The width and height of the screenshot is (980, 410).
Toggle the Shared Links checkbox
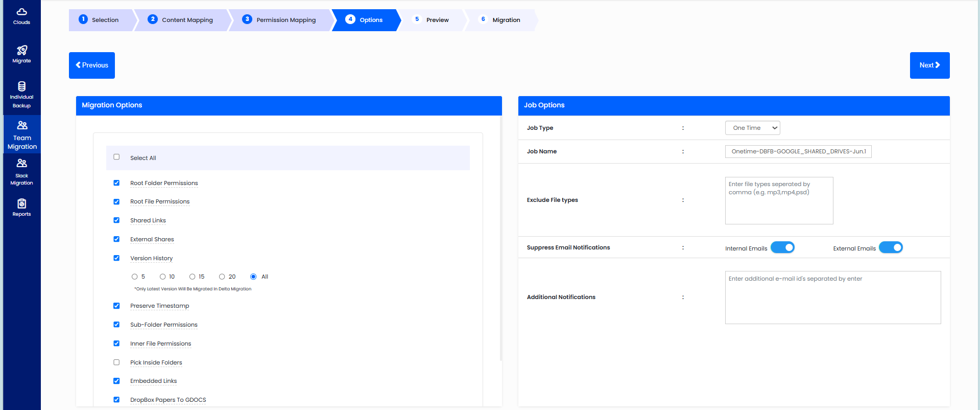pos(116,220)
